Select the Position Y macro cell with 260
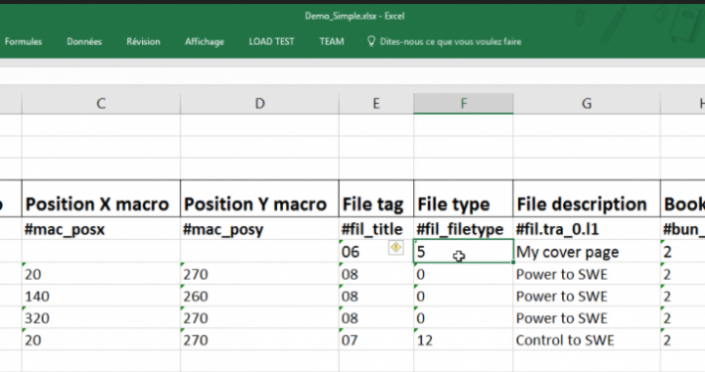Image resolution: width=705 pixels, height=372 pixels. [259, 296]
